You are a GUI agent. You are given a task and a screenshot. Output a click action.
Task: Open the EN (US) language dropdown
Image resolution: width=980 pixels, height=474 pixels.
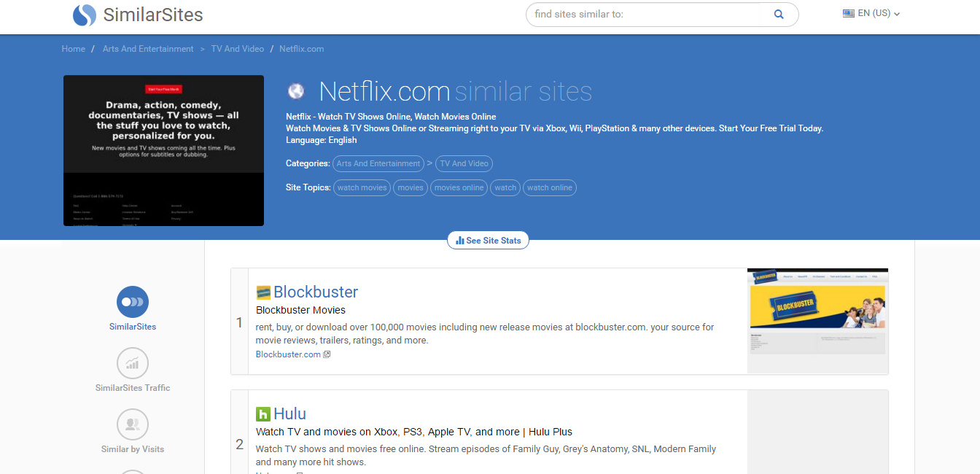coord(871,13)
